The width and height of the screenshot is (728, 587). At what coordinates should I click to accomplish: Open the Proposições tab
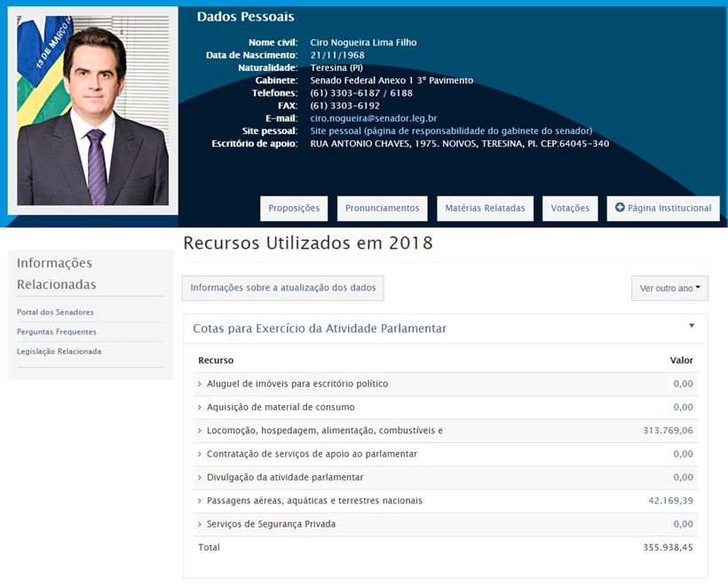[294, 208]
